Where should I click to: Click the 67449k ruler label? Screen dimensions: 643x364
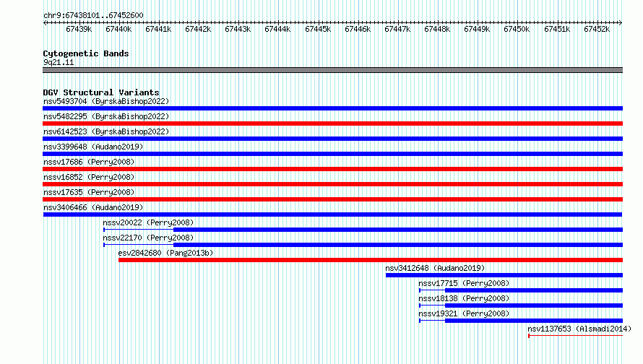click(477, 29)
